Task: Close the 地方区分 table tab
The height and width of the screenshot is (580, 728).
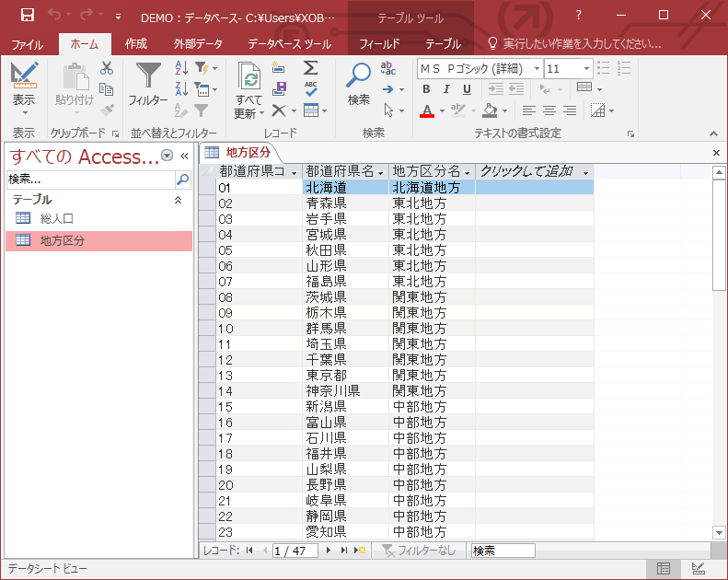Action: pos(716,153)
